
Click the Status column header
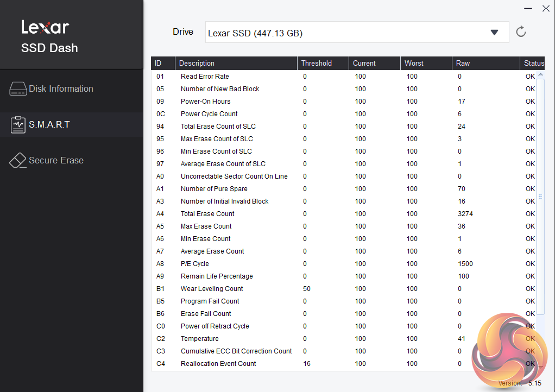pyautogui.click(x=533, y=64)
